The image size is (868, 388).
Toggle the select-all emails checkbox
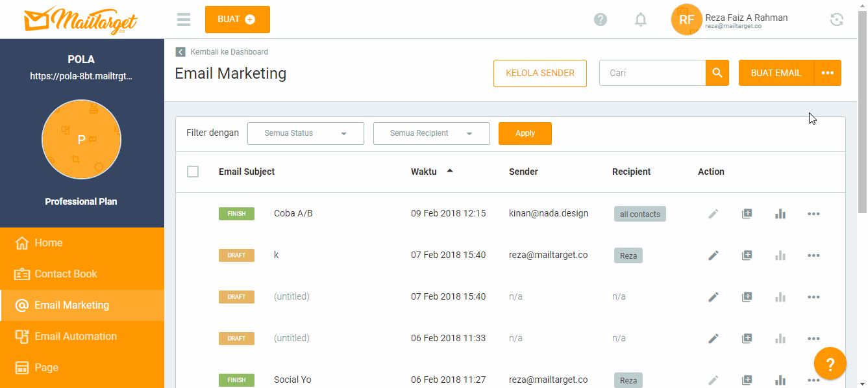[x=193, y=172]
